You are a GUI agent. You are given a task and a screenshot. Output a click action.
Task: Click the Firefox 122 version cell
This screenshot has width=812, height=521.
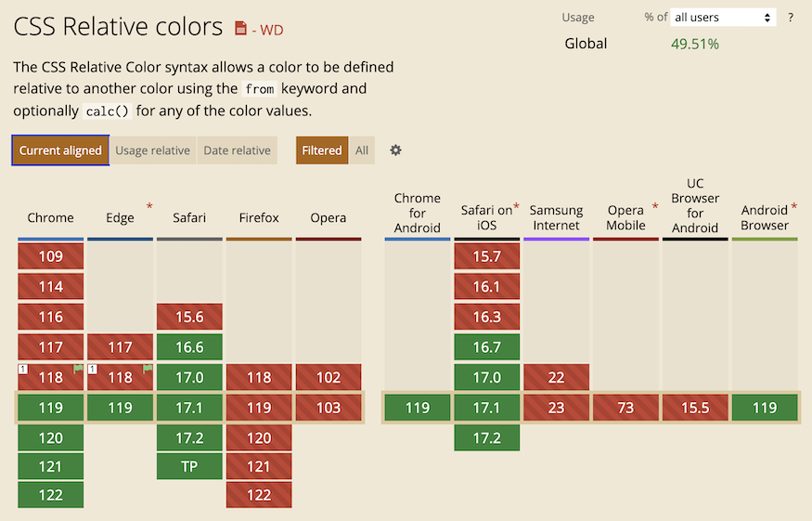point(259,495)
